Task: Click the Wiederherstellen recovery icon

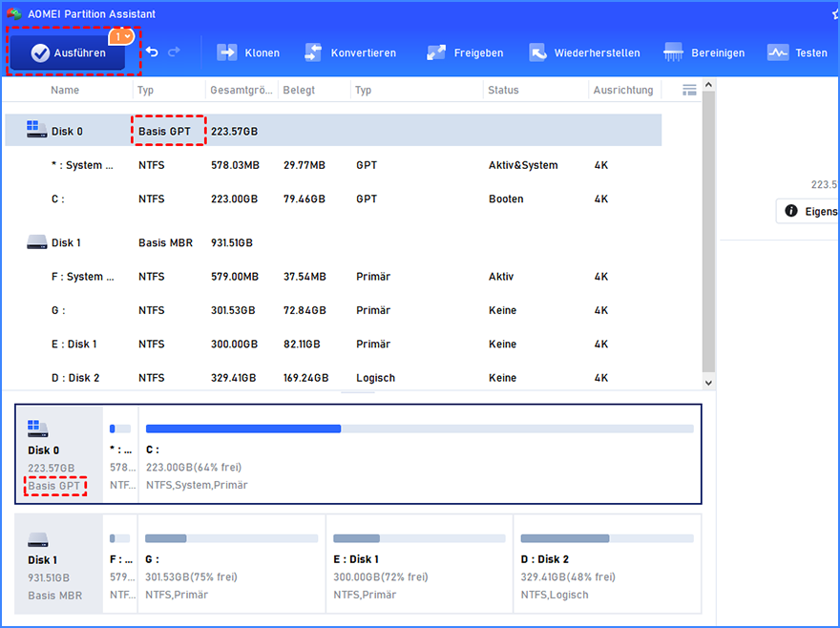Action: pos(537,52)
